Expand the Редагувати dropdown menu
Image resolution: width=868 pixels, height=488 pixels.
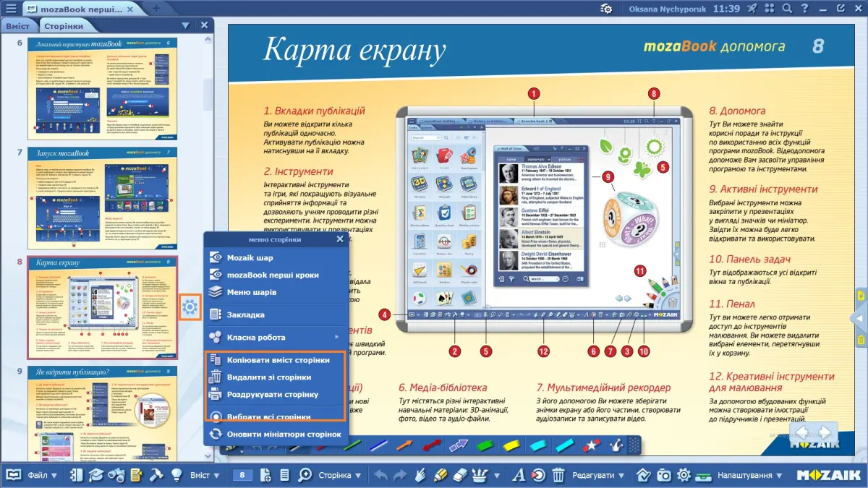(597, 476)
